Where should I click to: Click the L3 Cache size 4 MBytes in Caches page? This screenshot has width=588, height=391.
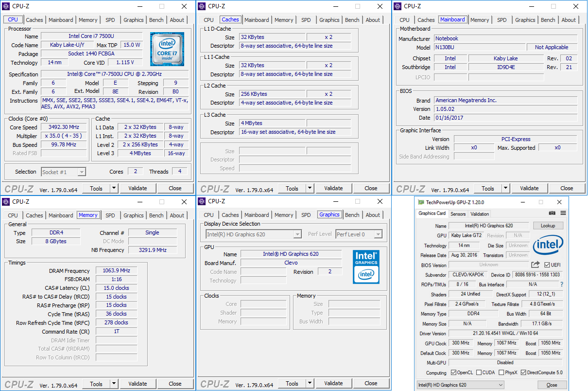coord(272,123)
